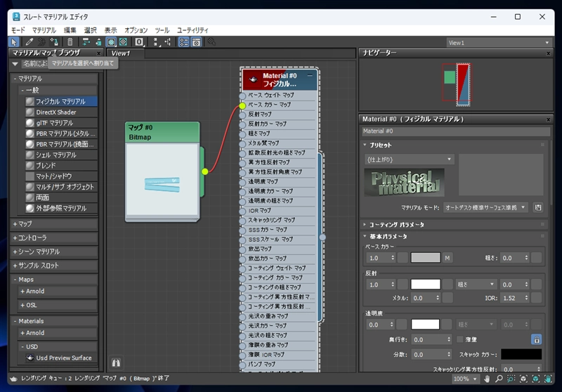Image resolution: width=562 pixels, height=392 pixels.
Task: Open the material mode dropdown
Action: [485, 208]
